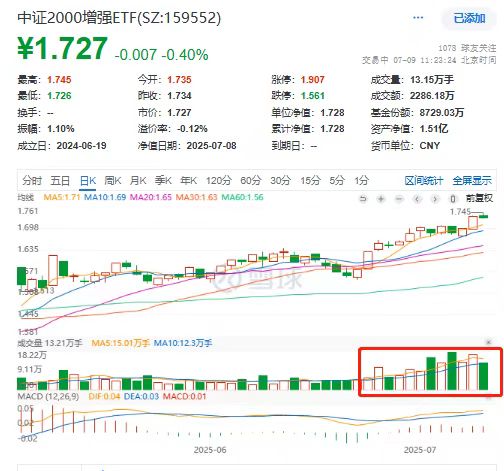Select the 季K chart tab

click(x=163, y=181)
